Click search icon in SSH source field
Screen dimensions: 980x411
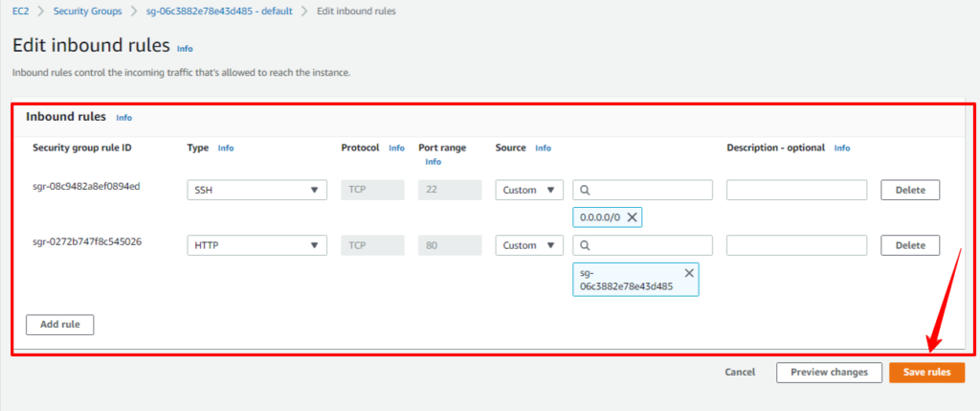(x=586, y=190)
